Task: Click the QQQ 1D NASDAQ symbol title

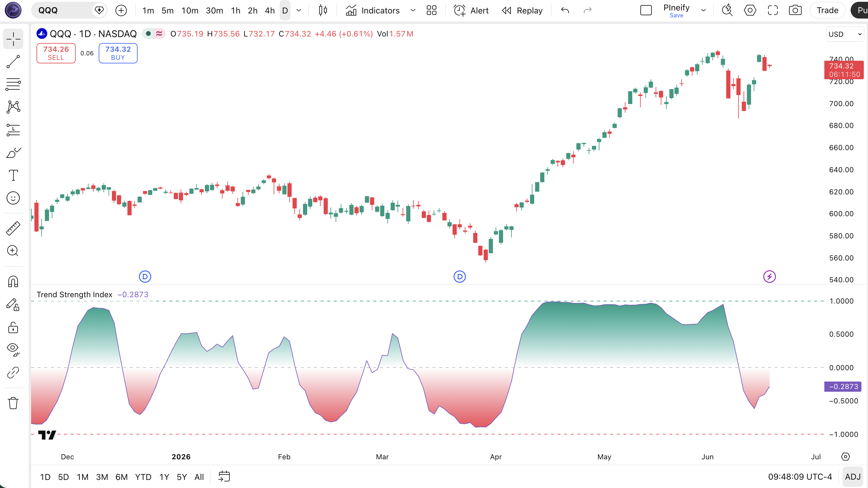Action: click(93, 34)
